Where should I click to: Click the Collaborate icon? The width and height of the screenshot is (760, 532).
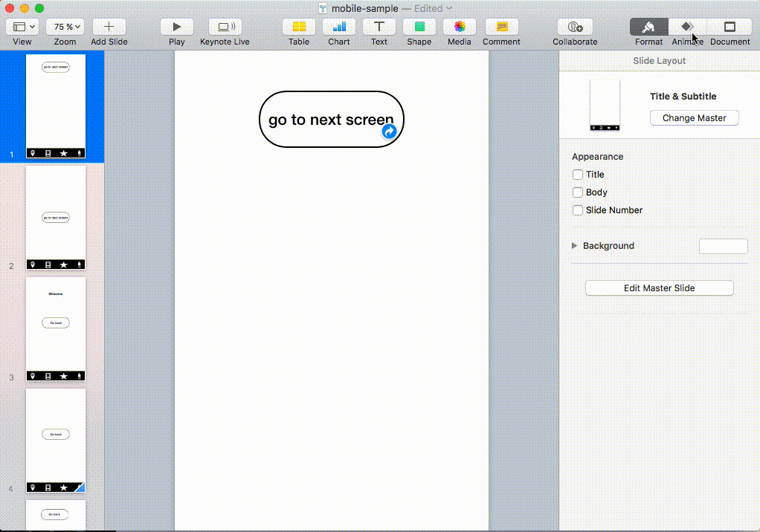575,27
